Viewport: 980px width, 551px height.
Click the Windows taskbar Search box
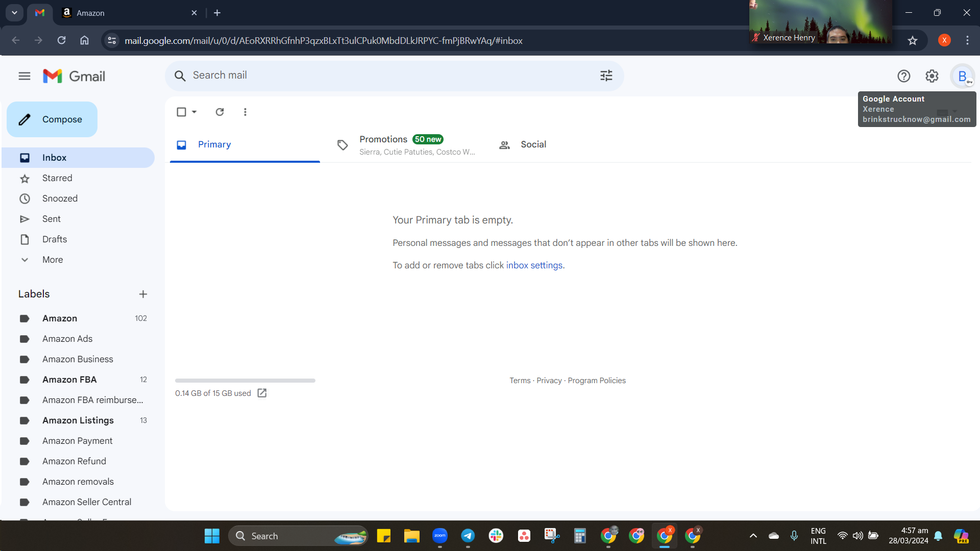pos(298,536)
